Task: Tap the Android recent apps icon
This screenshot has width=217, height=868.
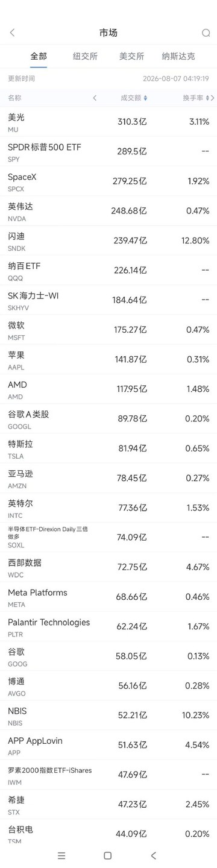Action: (61, 855)
